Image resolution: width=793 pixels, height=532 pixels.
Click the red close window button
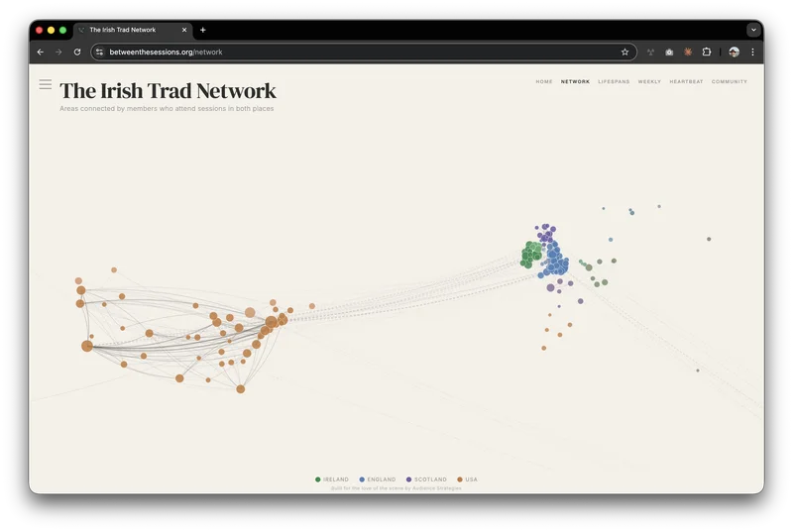click(39, 30)
